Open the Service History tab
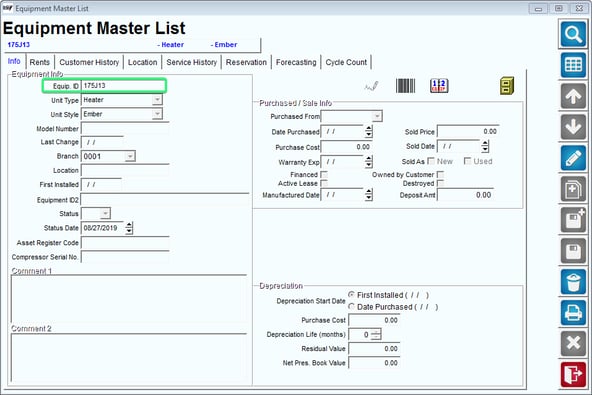 [191, 62]
